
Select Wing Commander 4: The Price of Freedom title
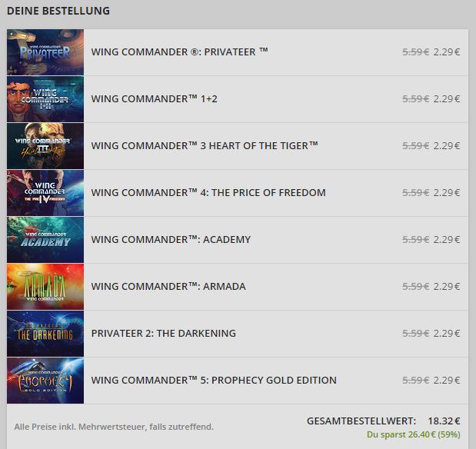point(208,193)
